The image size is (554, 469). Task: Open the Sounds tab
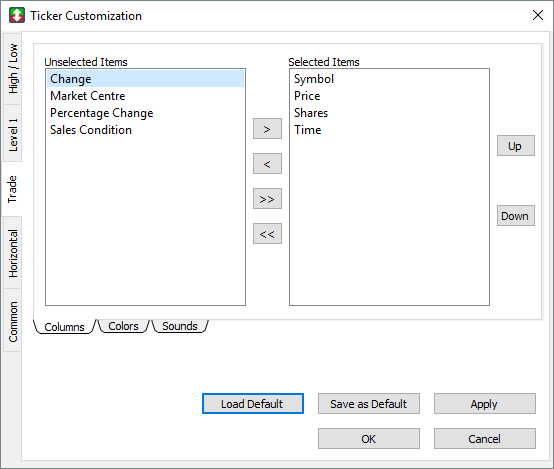tap(180, 326)
